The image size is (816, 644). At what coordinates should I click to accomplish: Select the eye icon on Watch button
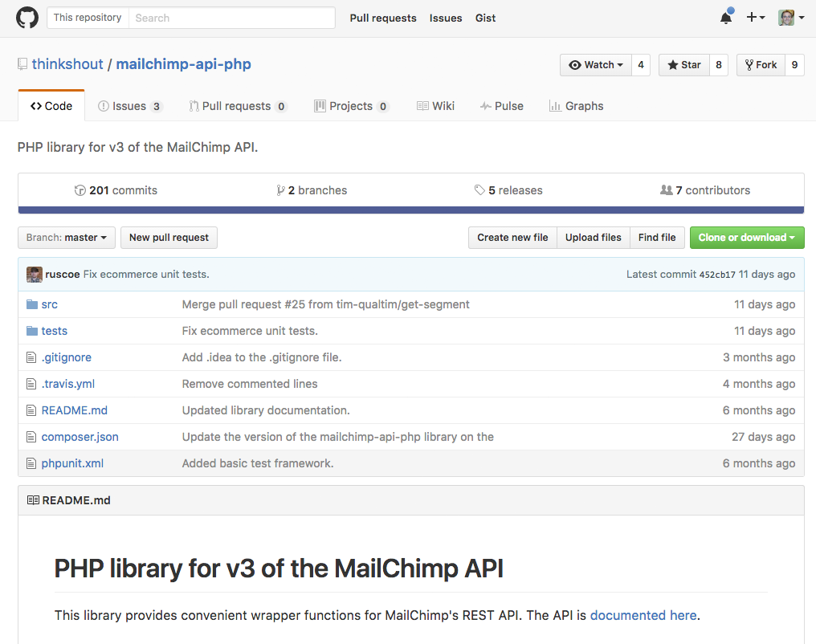575,65
